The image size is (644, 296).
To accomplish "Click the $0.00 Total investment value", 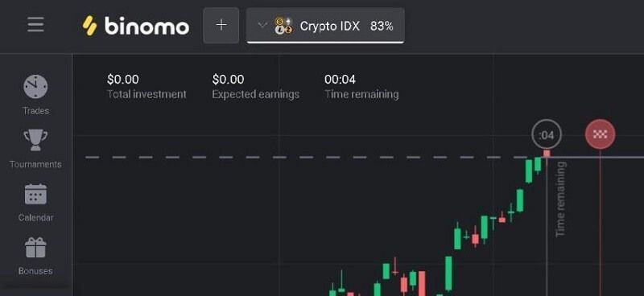I will pyautogui.click(x=123, y=80).
